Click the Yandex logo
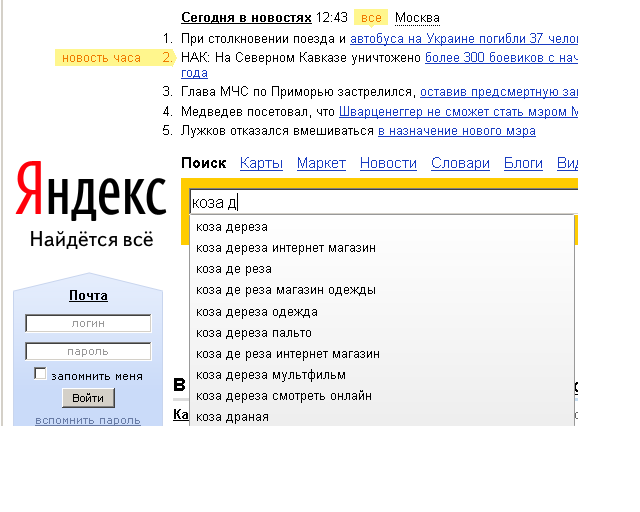 pyautogui.click(x=91, y=190)
